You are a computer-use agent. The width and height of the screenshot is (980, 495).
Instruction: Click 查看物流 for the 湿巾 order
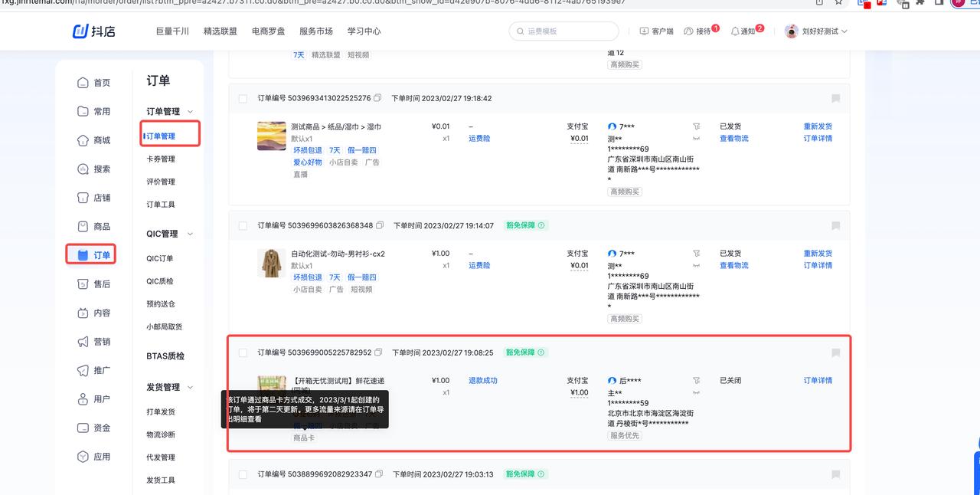tap(733, 139)
